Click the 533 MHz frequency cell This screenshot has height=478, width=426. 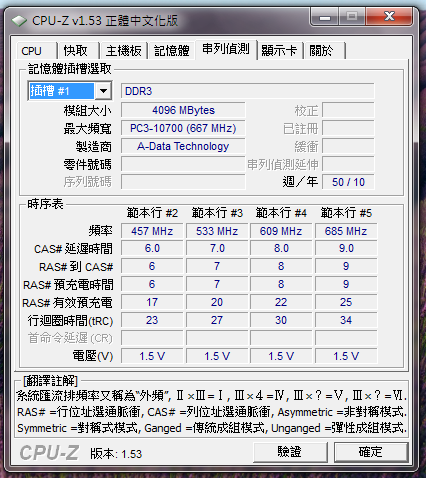(x=217, y=231)
